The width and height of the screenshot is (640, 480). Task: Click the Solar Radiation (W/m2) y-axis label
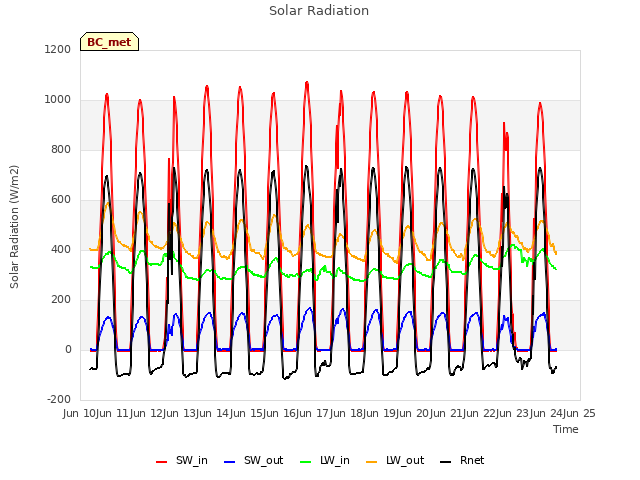point(14,227)
